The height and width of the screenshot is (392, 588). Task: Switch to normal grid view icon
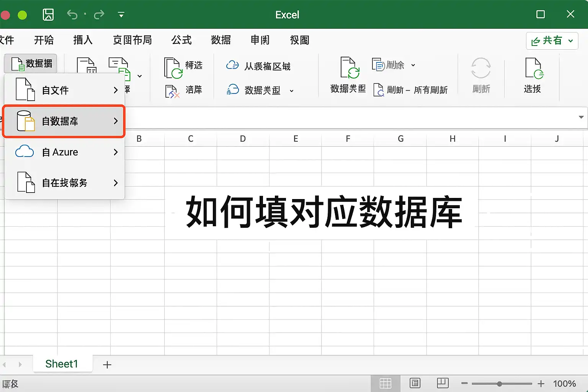[x=385, y=383]
